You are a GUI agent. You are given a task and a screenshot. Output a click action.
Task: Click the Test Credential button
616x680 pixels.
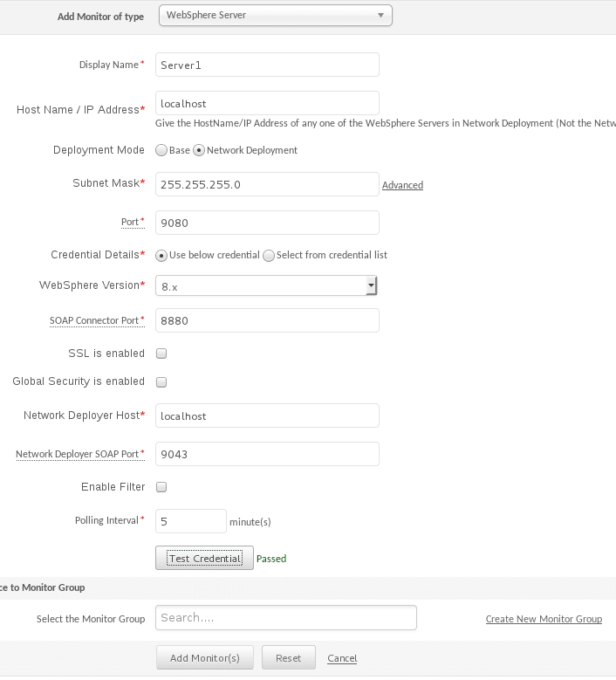[x=205, y=558]
